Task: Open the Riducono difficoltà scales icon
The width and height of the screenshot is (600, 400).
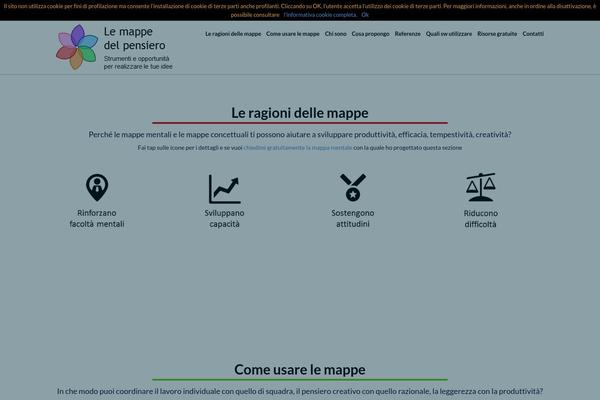Action: pos(481,187)
